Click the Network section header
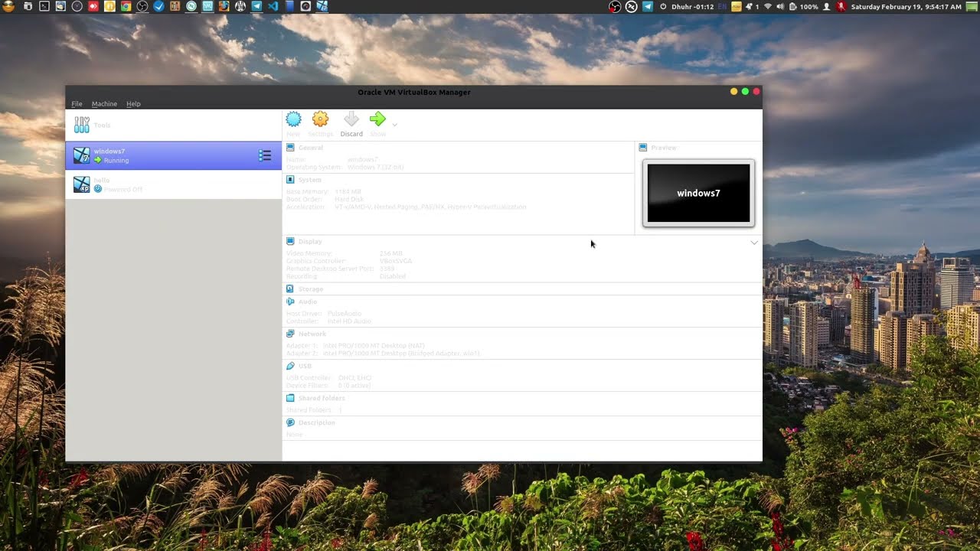 [312, 334]
